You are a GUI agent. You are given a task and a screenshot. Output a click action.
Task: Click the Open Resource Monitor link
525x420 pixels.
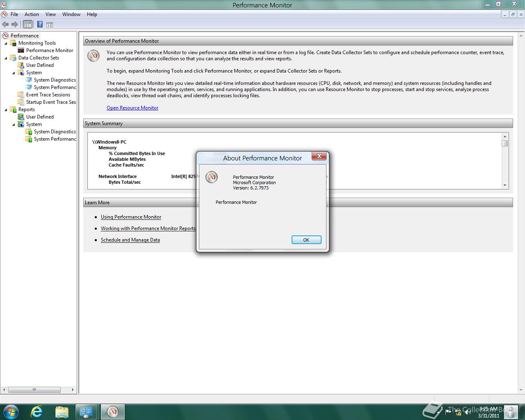pyautogui.click(x=132, y=108)
